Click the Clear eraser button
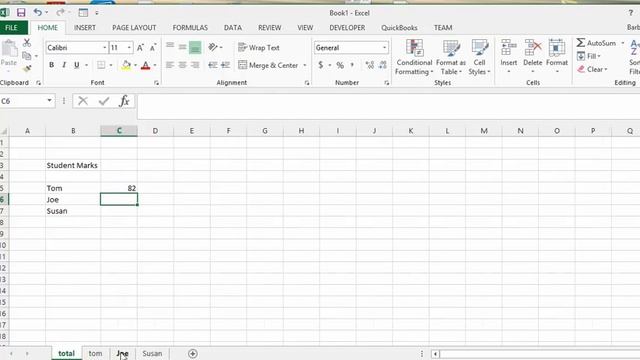Screen dimensions: 640x360 (x=592, y=69)
